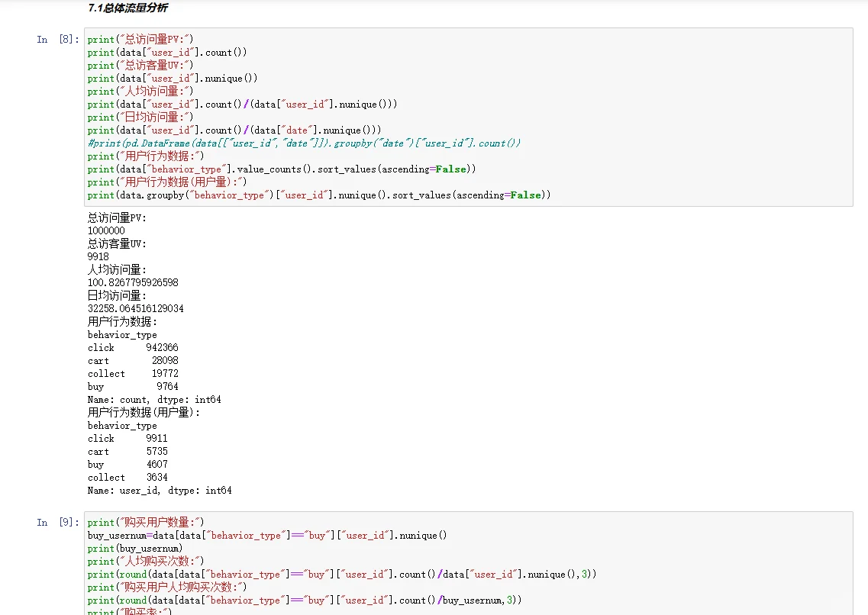Click the 总访客量UV: output label

coord(117,244)
